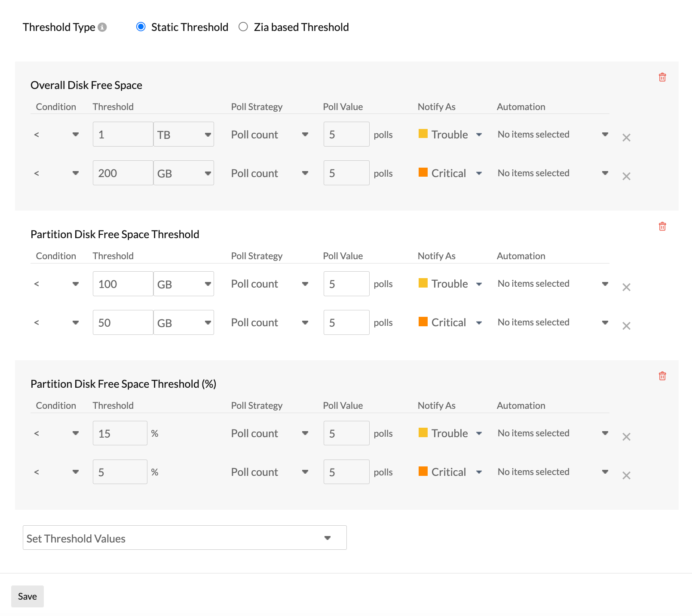Delete the Overall Disk Free Space section

click(662, 77)
